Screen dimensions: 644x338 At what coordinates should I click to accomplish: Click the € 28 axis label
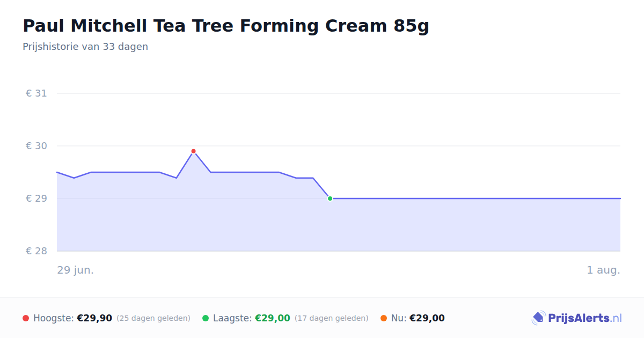[36, 251]
